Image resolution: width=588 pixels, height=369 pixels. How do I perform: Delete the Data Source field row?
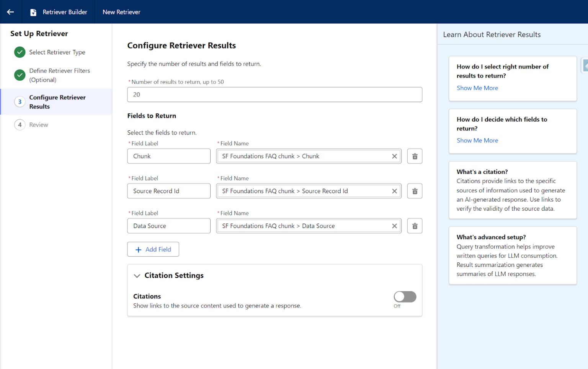pos(415,226)
